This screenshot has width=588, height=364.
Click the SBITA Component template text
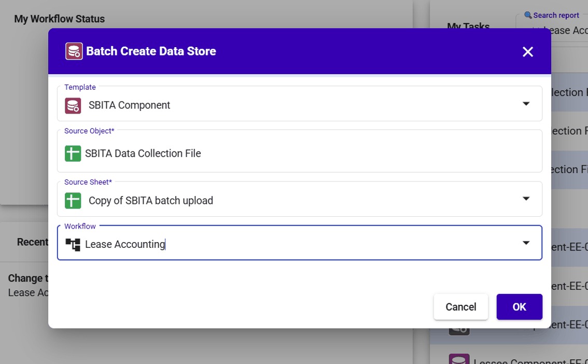(x=130, y=105)
